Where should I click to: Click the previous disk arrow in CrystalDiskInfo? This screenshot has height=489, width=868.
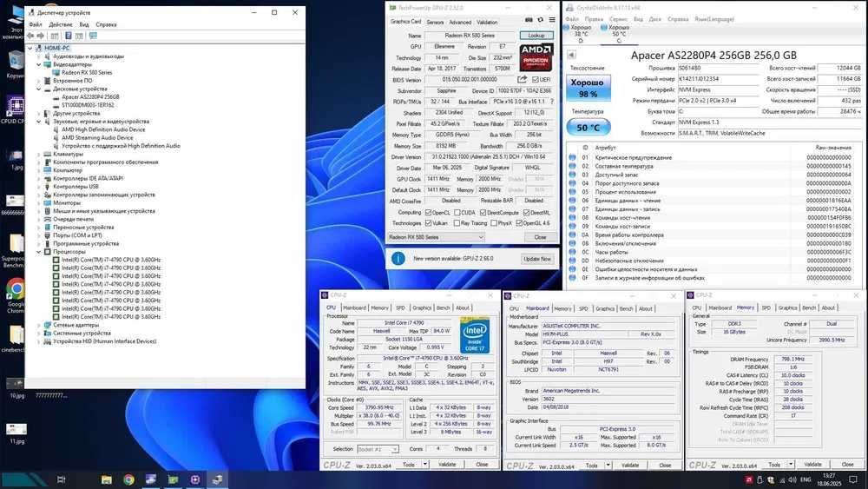(571, 54)
